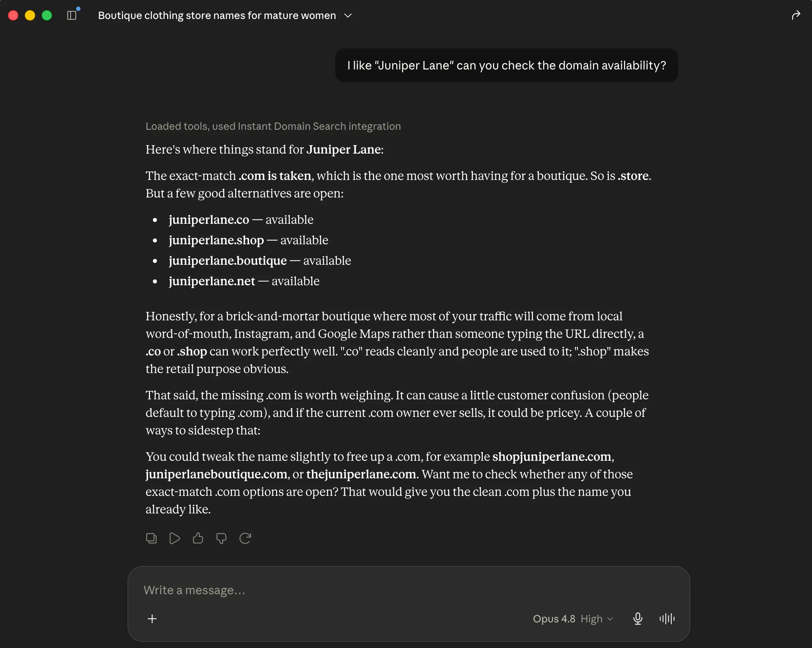Viewport: 812px width, 648px height.
Task: Click the conversation title 'Boutique clothing store names'
Action: [x=217, y=15]
